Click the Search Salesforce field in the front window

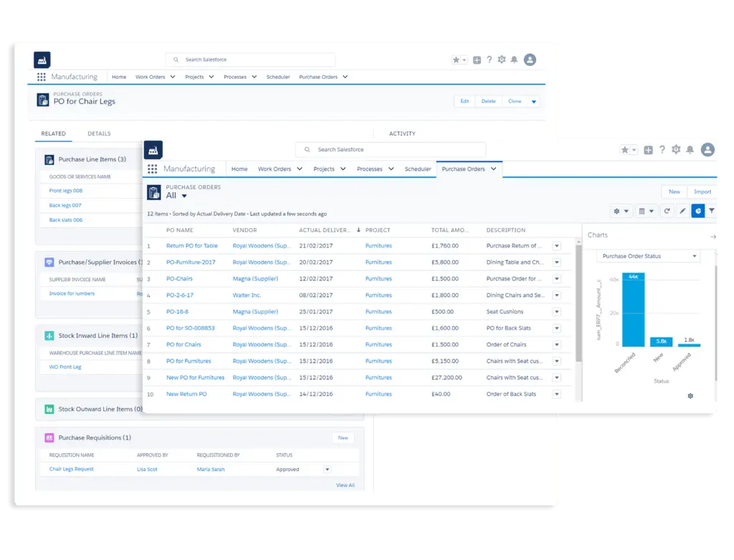(x=391, y=150)
